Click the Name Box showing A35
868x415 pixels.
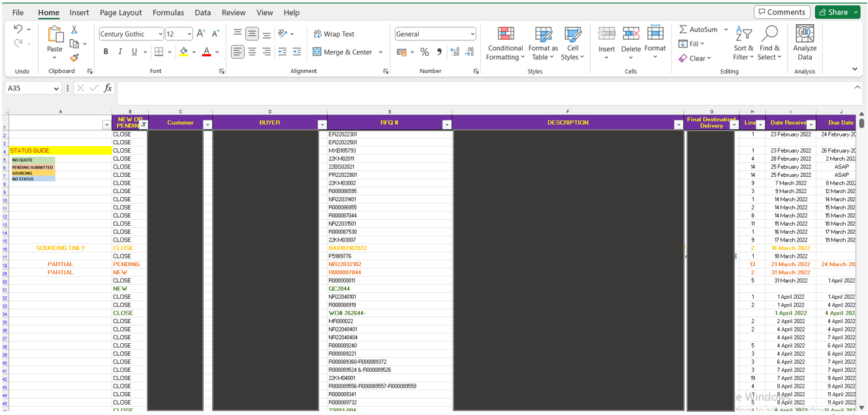pos(28,88)
